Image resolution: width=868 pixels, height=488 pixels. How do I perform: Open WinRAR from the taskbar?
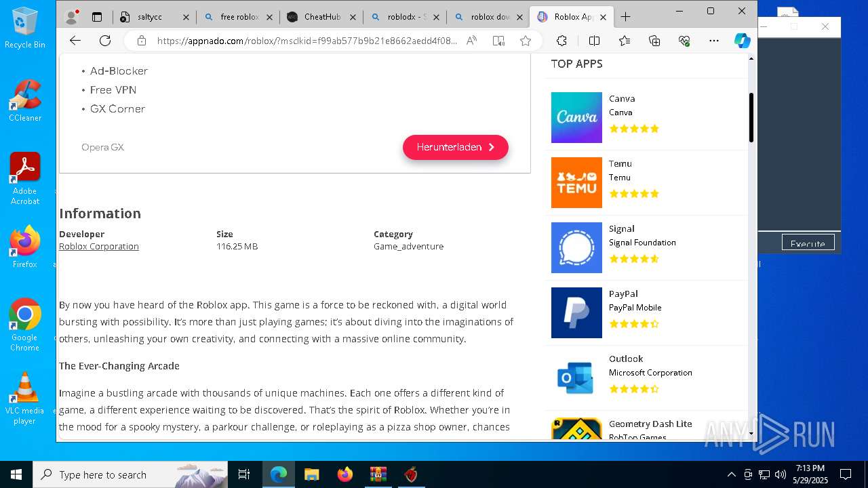tap(378, 474)
